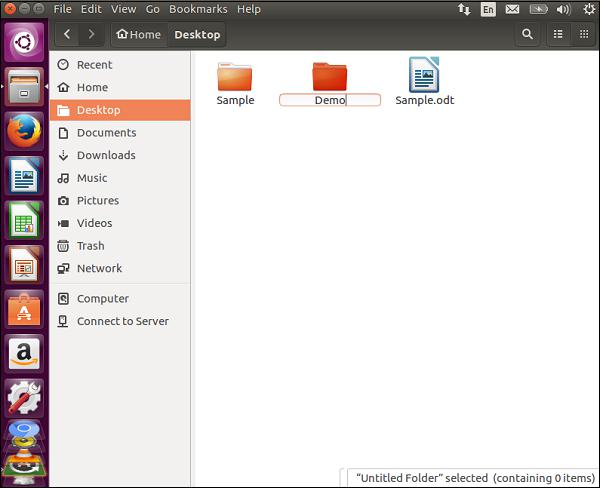Screen dimensions: 600x488
Task: Go back with the left arrow button
Action: coord(67,34)
